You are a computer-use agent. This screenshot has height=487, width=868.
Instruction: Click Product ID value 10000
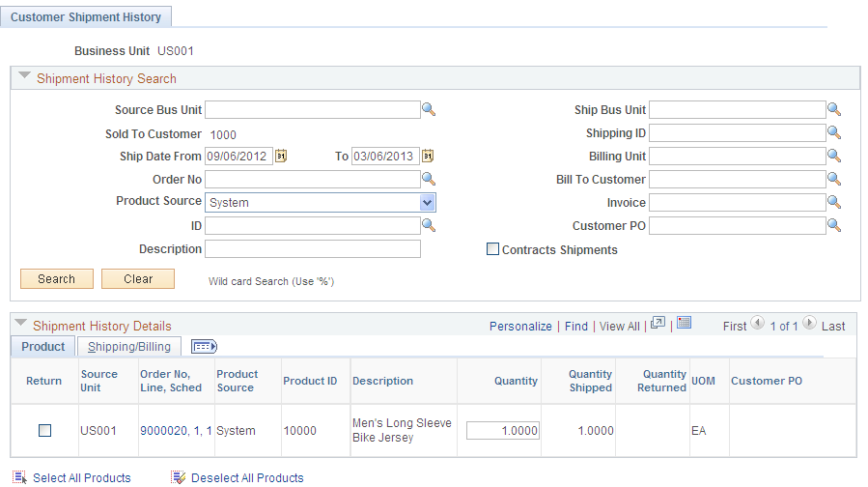(299, 431)
